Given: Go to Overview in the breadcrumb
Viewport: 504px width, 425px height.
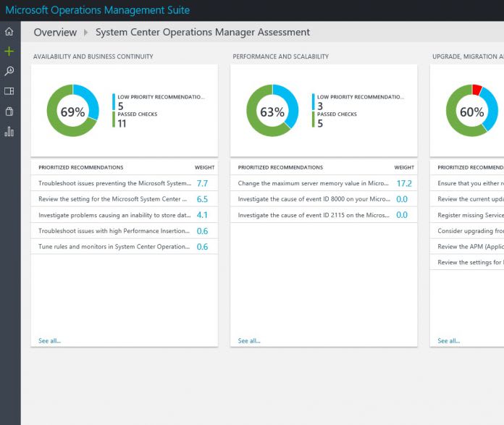Looking at the screenshot, I should pyautogui.click(x=55, y=33).
